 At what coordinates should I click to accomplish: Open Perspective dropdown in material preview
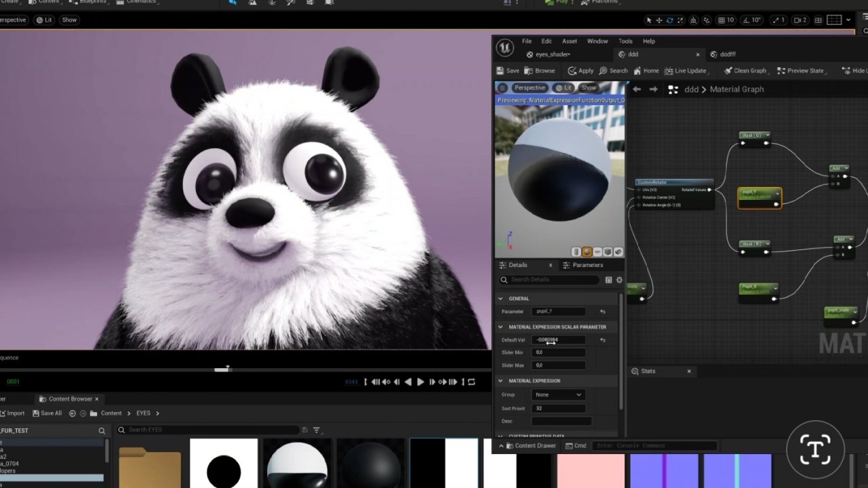point(530,87)
